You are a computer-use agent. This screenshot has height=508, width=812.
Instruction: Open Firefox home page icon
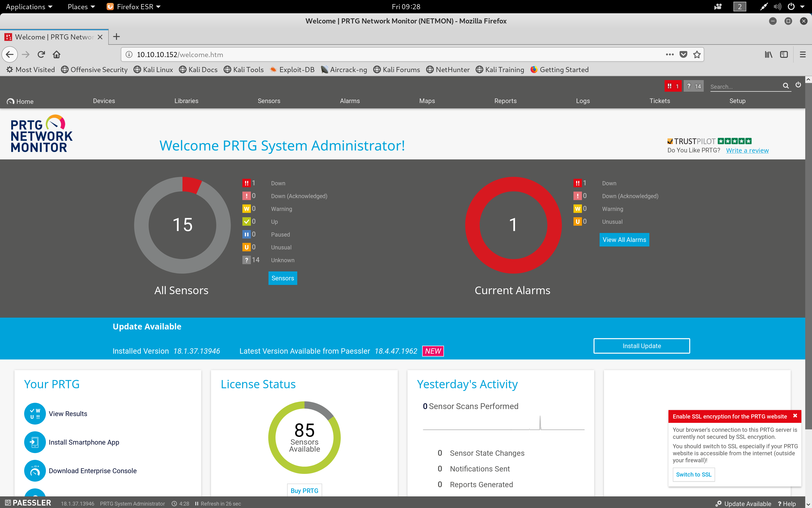[57, 54]
